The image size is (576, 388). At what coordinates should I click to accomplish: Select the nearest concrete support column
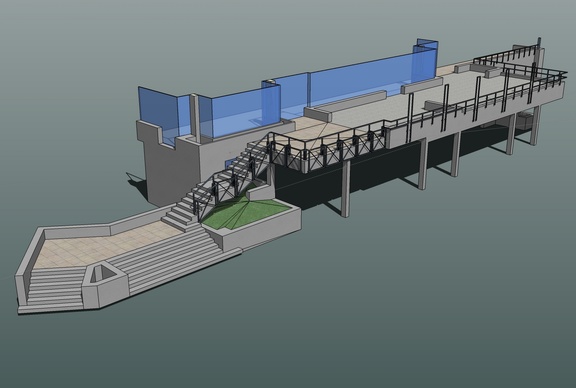[x=345, y=188]
